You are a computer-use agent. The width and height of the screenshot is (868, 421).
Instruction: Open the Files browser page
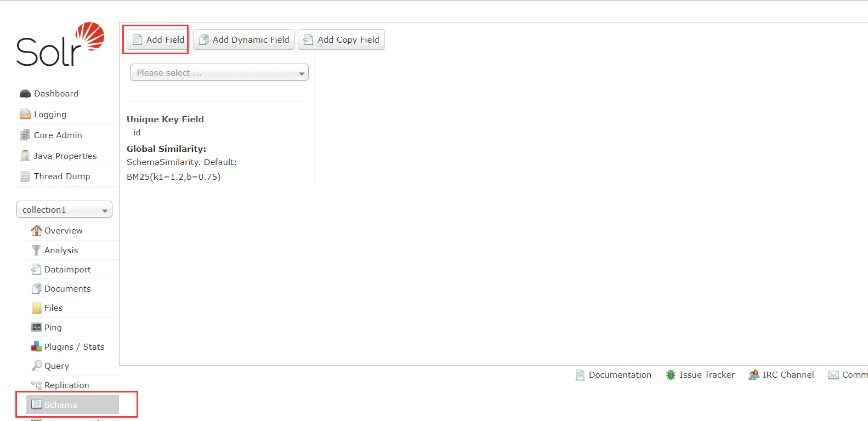72,308
